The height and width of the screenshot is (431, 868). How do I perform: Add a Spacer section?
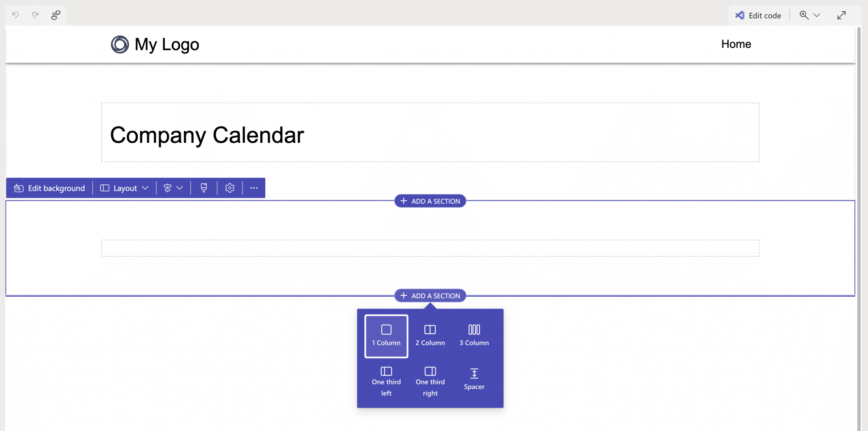(x=474, y=378)
